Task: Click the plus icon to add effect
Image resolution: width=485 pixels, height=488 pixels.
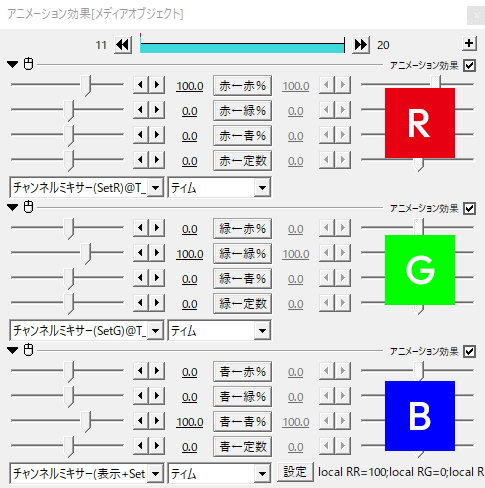Action: coord(469,43)
